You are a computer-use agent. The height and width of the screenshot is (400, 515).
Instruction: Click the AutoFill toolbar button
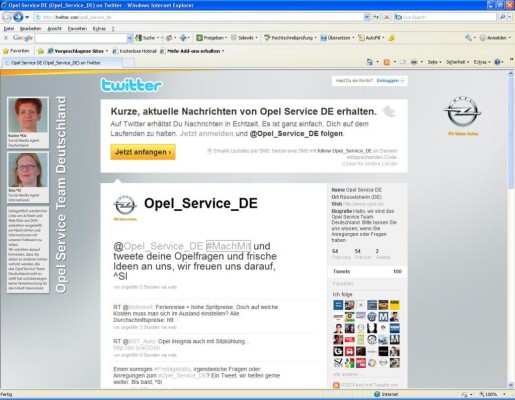point(371,38)
